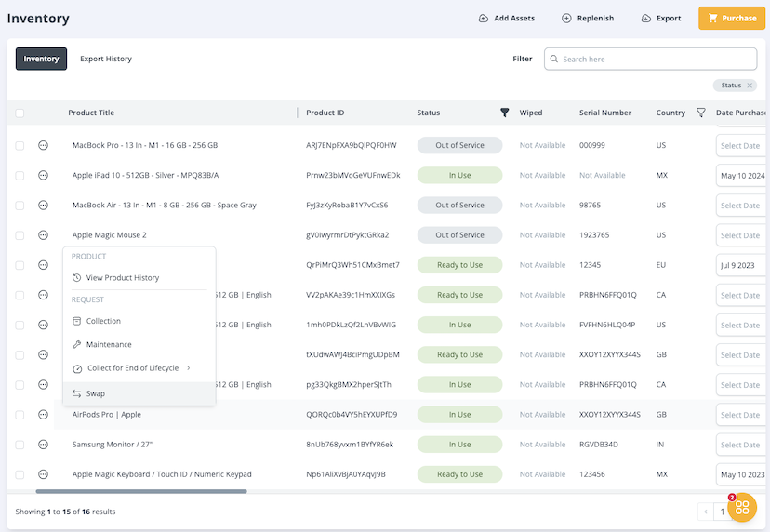Expand Collect for End of Lifecycle submenu

coord(188,368)
